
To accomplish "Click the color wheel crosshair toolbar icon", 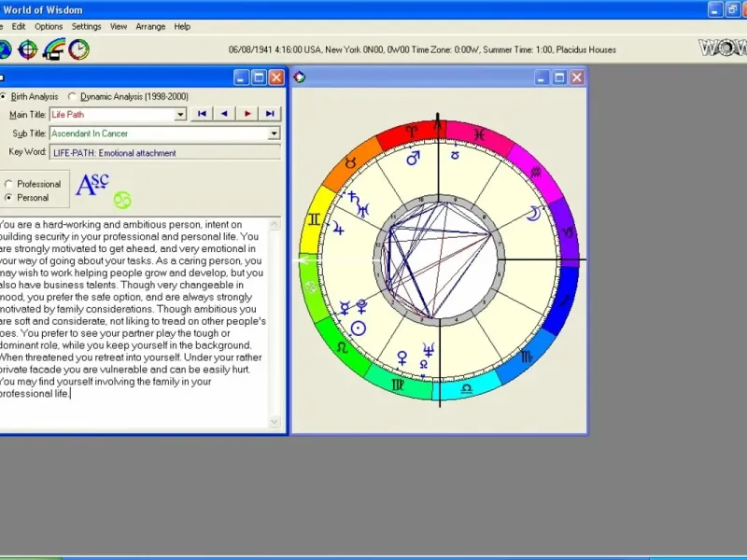I will 28,49.
